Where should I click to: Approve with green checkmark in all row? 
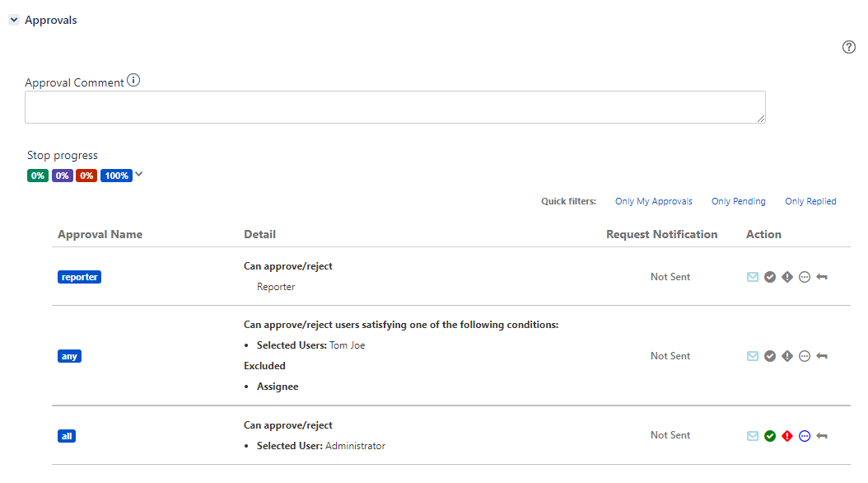point(770,436)
